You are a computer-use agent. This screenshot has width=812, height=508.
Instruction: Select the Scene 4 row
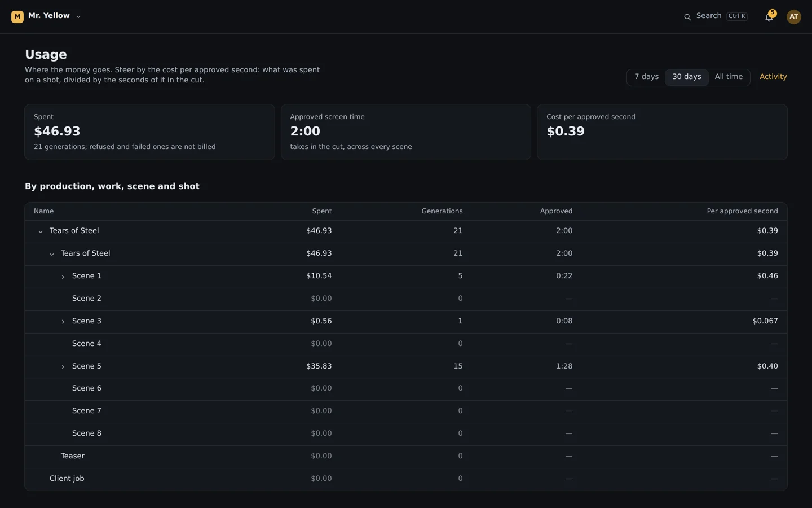(x=406, y=344)
